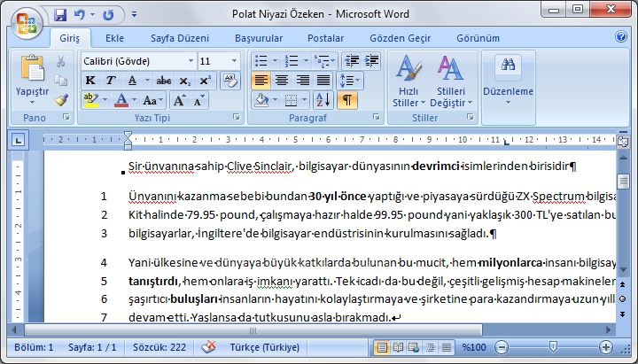
Task: Switch to Gözden Geçir tab
Action: [x=400, y=38]
